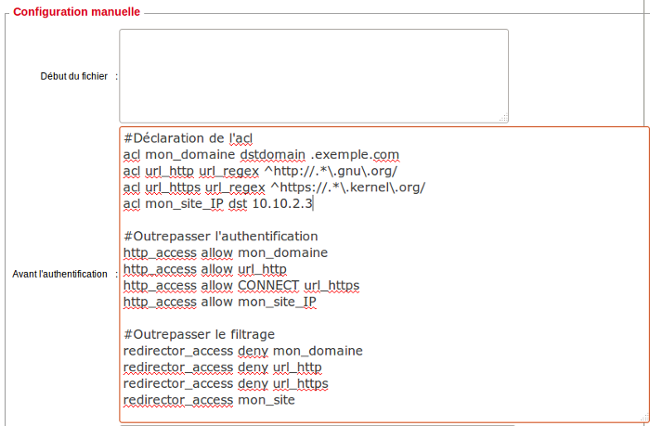Viewport: 650px width, 426px height.
Task: Click the line containing the gnu.org regex
Action: coord(260,171)
